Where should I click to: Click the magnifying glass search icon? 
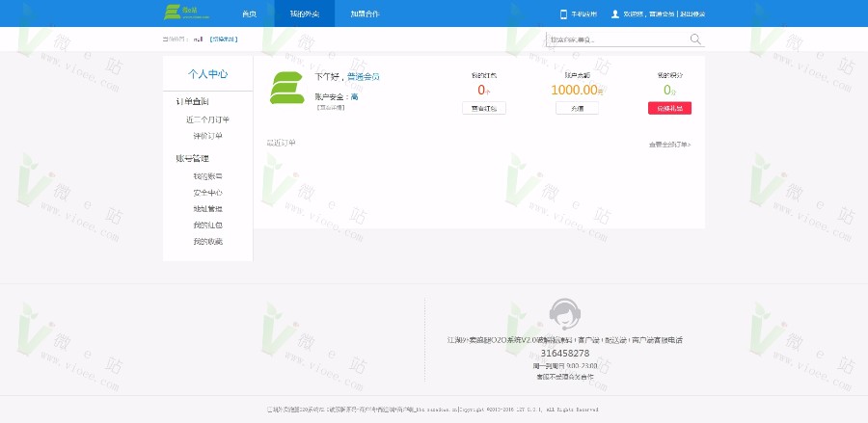[695, 40]
